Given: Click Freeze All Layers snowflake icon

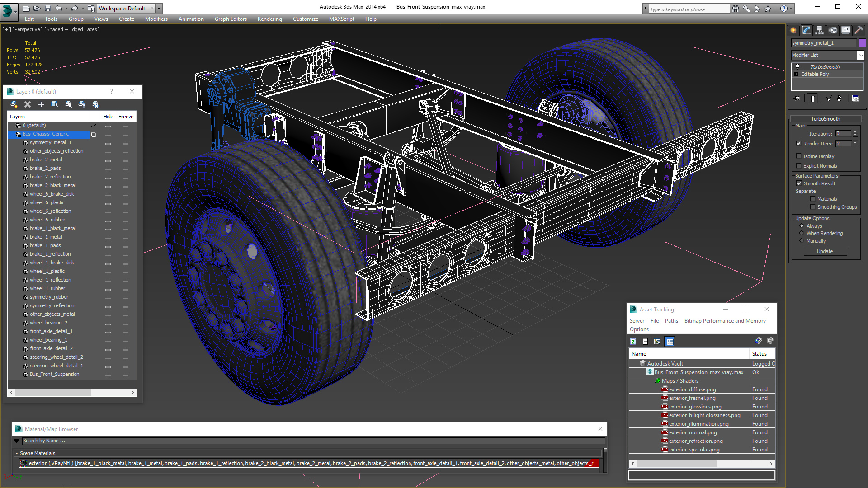Looking at the screenshot, I should pos(95,104).
